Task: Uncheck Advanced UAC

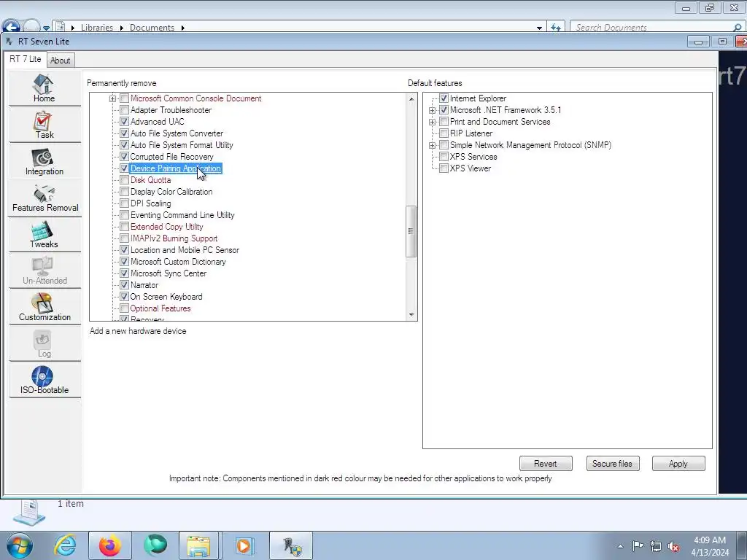Action: (x=124, y=122)
